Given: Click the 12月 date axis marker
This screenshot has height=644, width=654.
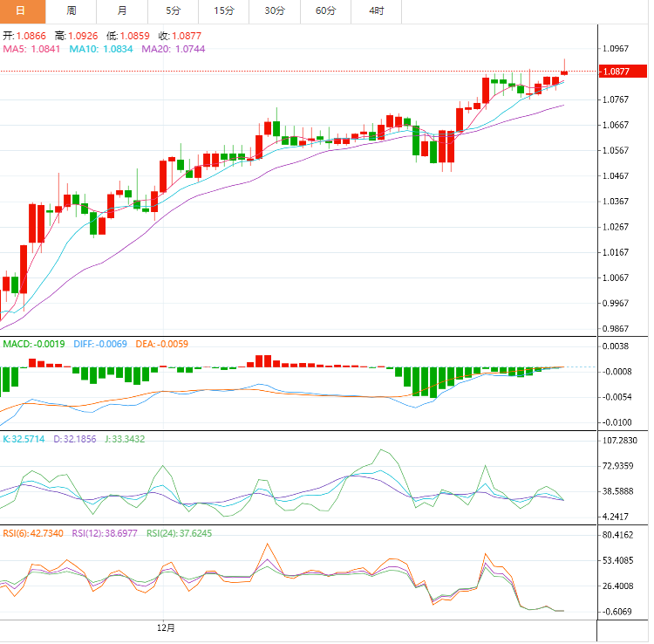Looking at the screenshot, I should coord(166,627).
